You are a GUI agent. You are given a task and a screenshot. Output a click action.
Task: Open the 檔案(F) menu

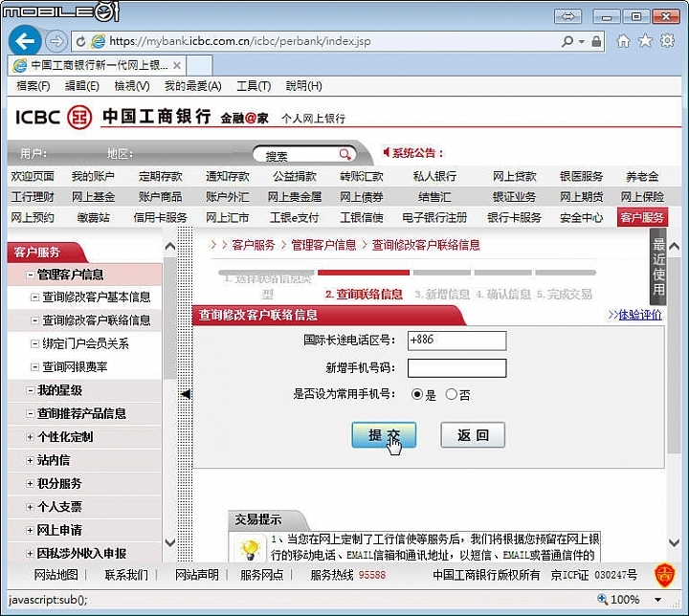point(33,86)
